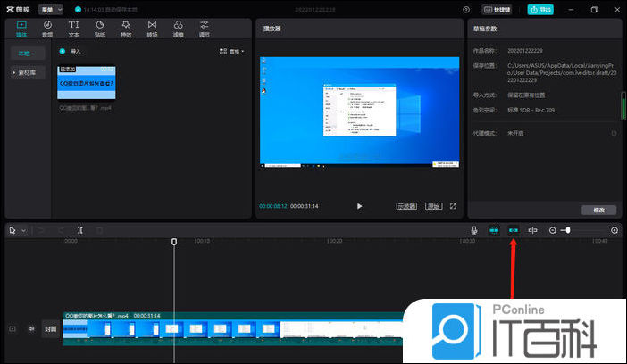Switch to the 本地 local media tab
Viewport: 627px width, 364px height.
coord(27,54)
